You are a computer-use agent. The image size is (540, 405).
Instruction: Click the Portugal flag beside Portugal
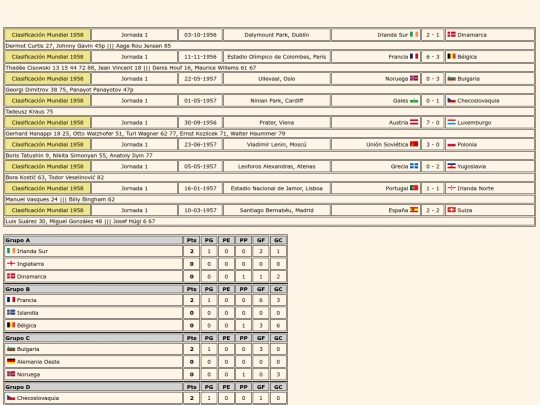point(414,188)
